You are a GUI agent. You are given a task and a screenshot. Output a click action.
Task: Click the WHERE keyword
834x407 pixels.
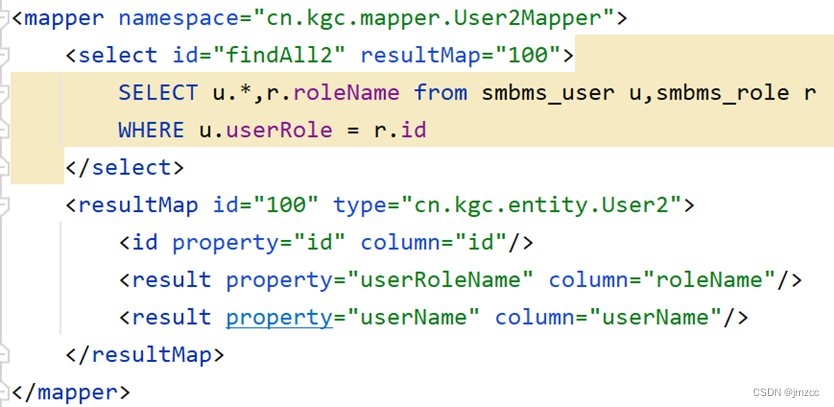(x=151, y=130)
